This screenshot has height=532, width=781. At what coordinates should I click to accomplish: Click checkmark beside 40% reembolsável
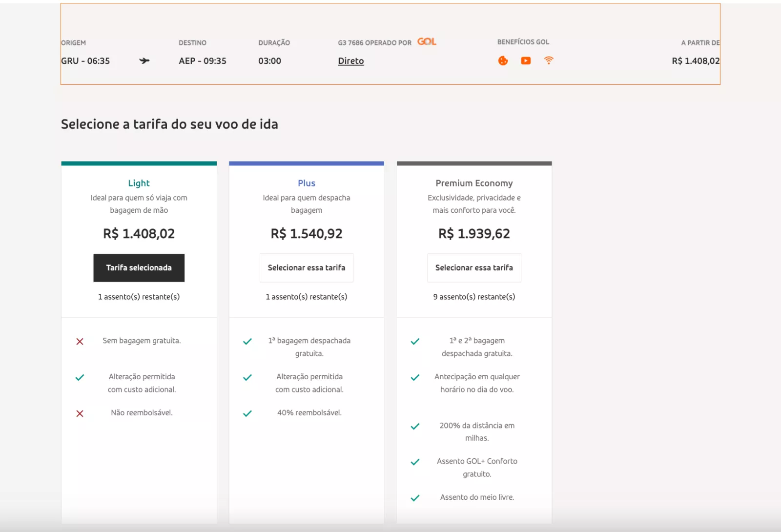(247, 413)
